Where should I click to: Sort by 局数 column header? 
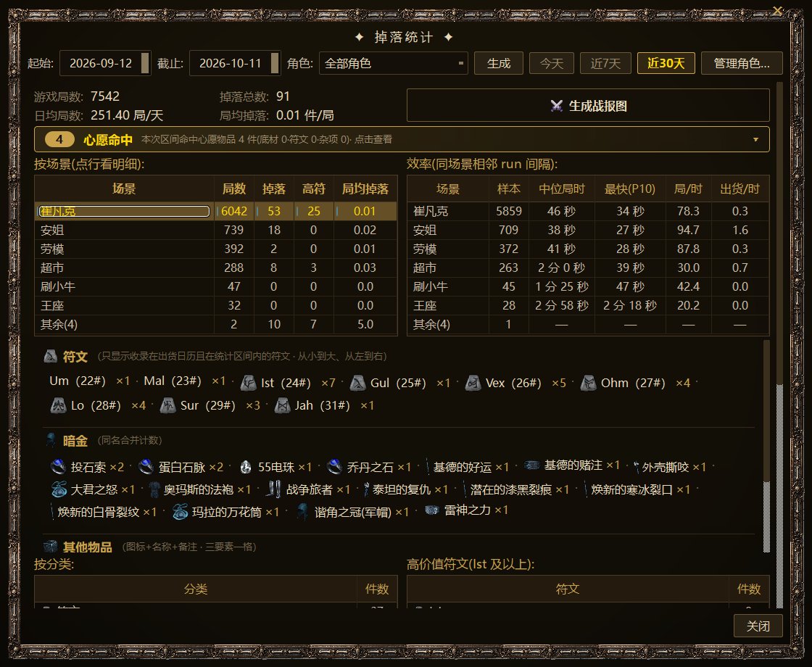(234, 189)
